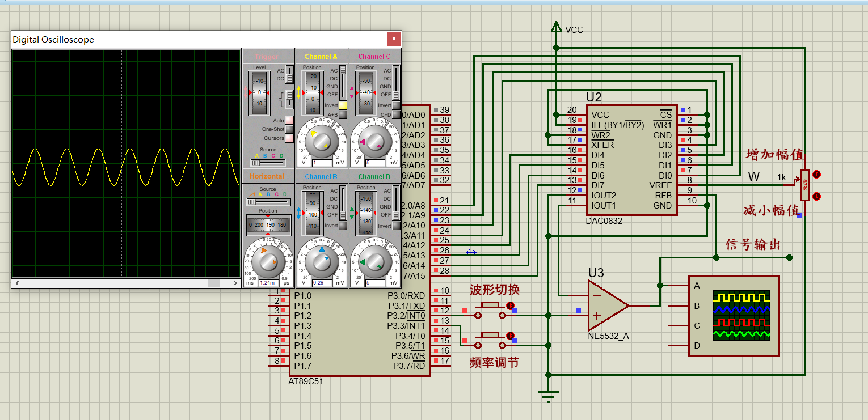Toggle the Trigger Auto button
The width and height of the screenshot is (868, 420).
pos(289,120)
